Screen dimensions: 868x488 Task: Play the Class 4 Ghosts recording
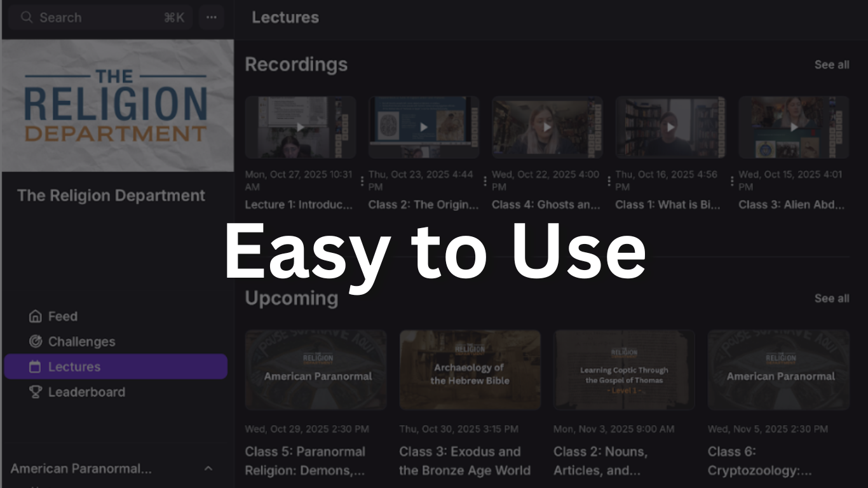click(x=547, y=127)
